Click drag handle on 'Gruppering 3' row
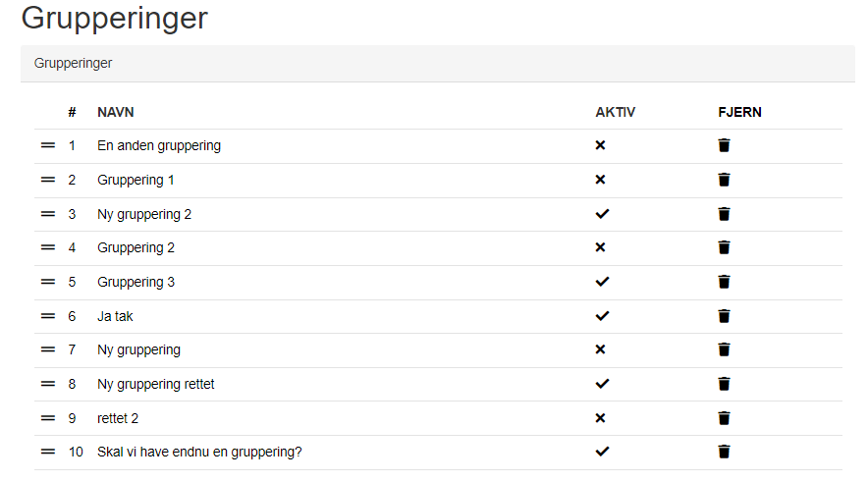Image resolution: width=868 pixels, height=482 pixels. 47,282
